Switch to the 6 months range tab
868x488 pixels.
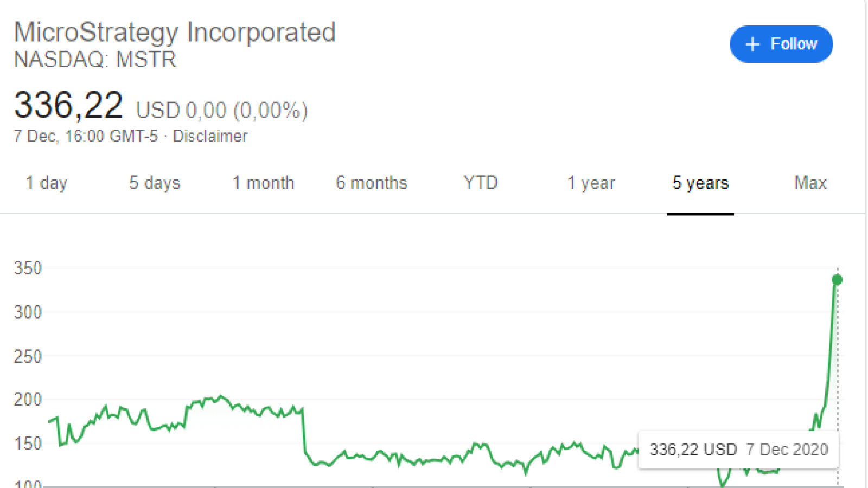point(372,183)
